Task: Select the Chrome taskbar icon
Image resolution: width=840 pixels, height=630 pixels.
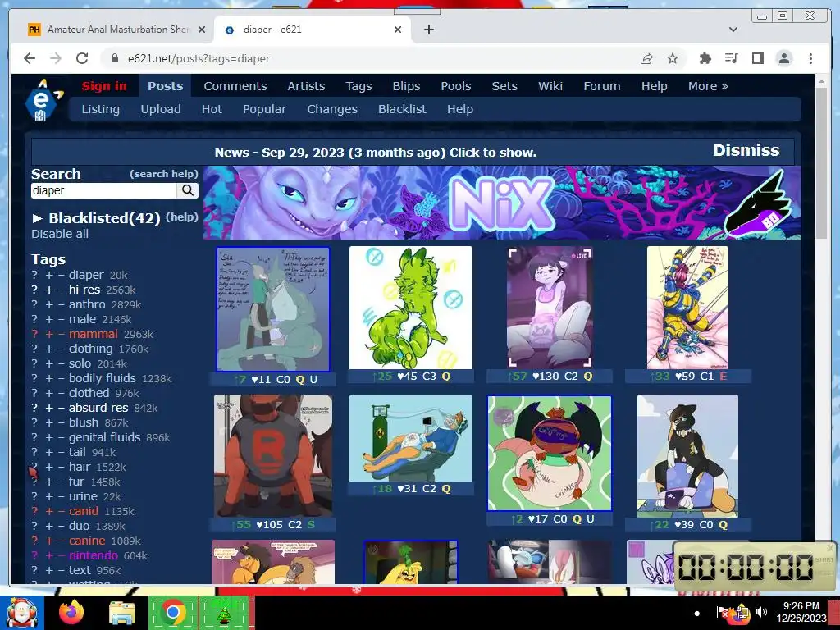Action: (x=172, y=612)
